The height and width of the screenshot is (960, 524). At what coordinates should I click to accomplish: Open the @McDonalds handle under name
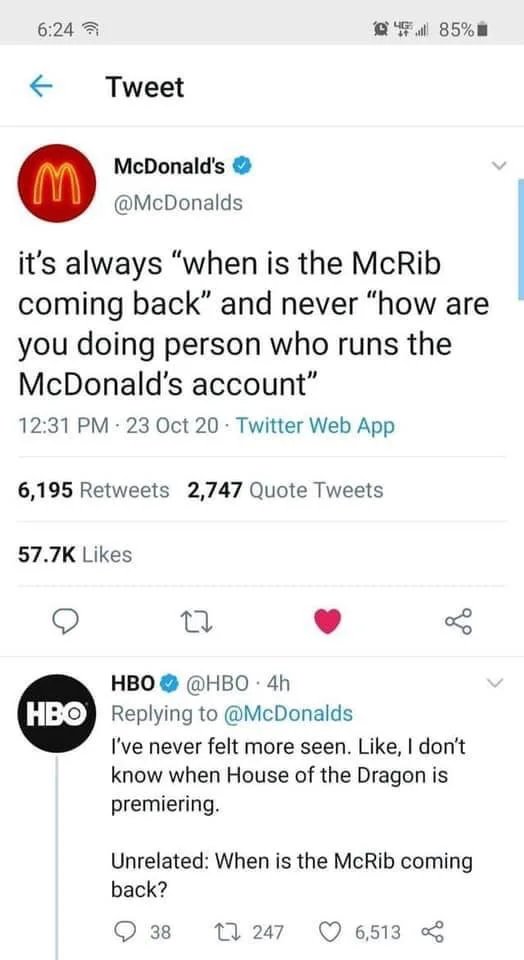[x=178, y=202]
